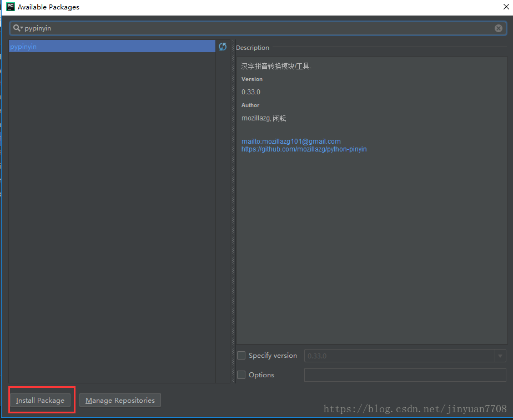The image size is (513, 420).
Task: Click the Manage Repositories button
Action: [x=120, y=400]
